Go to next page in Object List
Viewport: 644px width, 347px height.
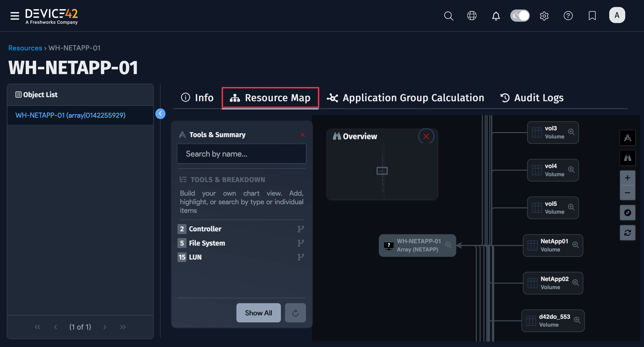(x=105, y=327)
